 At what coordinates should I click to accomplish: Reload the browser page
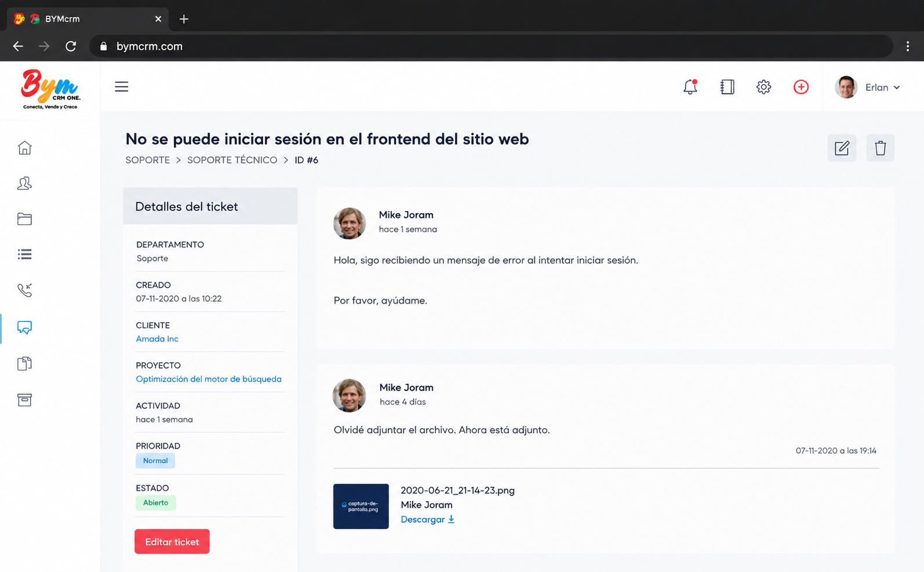(x=71, y=46)
